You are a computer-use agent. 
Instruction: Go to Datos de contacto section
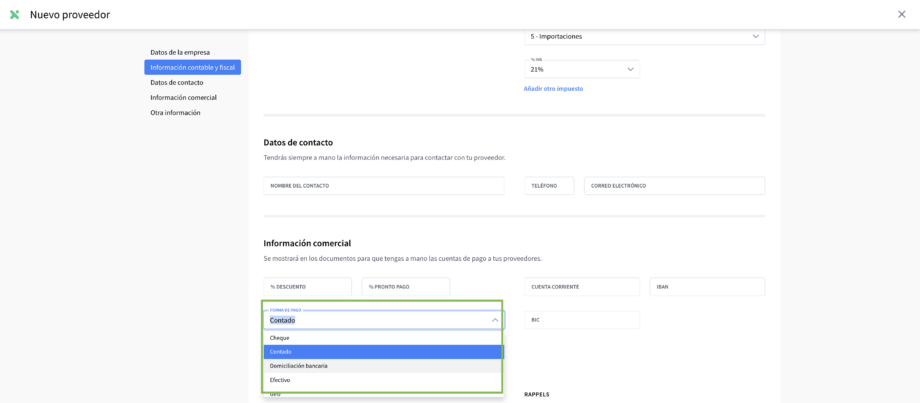click(177, 83)
